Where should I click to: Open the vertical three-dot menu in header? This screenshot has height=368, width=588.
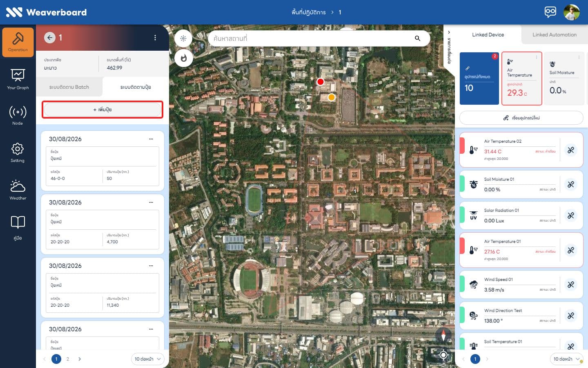155,38
